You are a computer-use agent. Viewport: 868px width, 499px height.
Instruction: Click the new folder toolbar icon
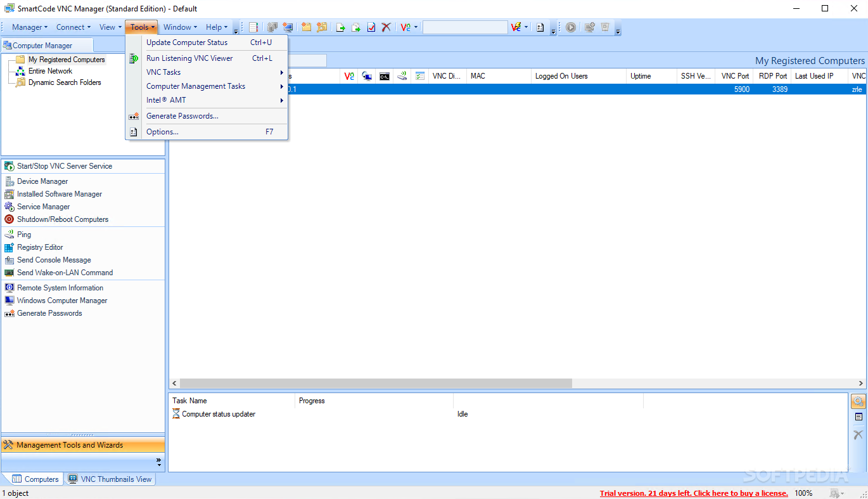(x=307, y=27)
